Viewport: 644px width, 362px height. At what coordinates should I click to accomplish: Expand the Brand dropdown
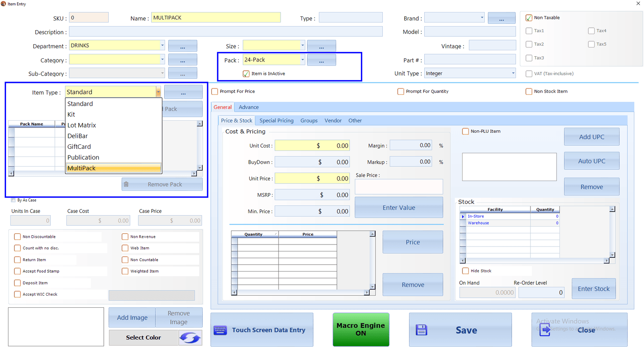(x=482, y=18)
